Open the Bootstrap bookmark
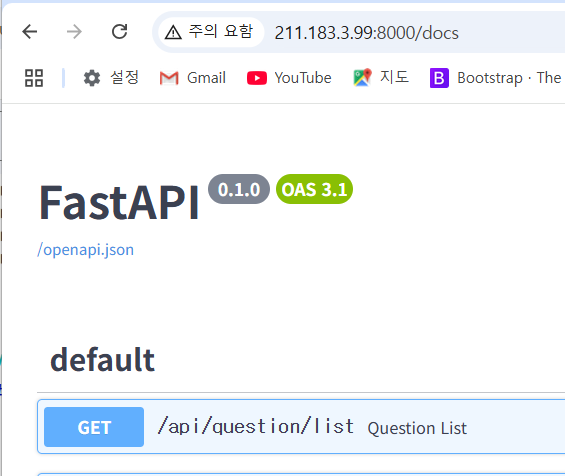Viewport: 565px width, 476px height. [496, 78]
